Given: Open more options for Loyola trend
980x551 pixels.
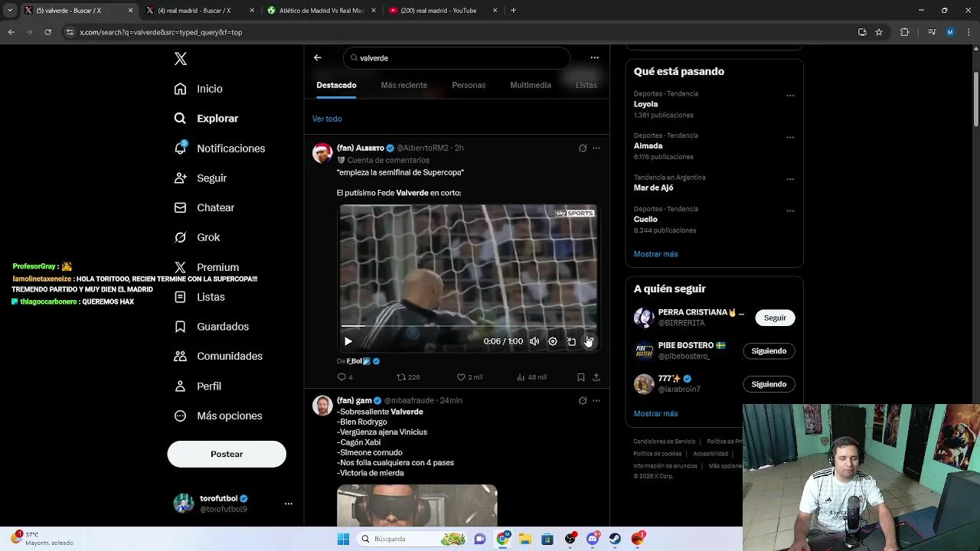Looking at the screenshot, I should point(790,96).
